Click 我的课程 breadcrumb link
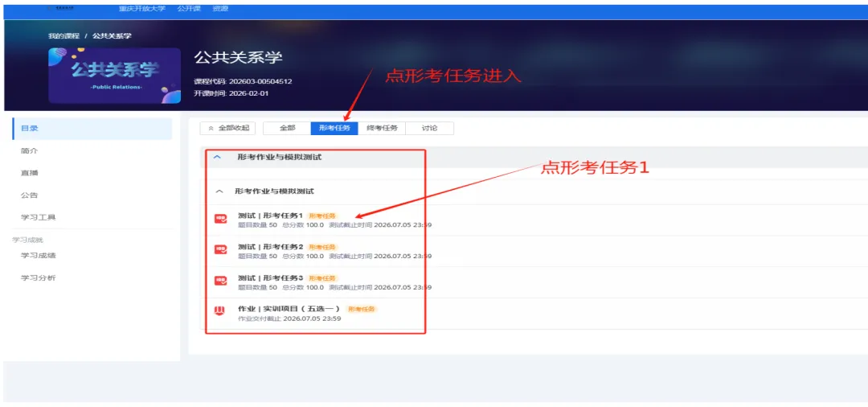This screenshot has width=868, height=407. pyautogui.click(x=63, y=36)
